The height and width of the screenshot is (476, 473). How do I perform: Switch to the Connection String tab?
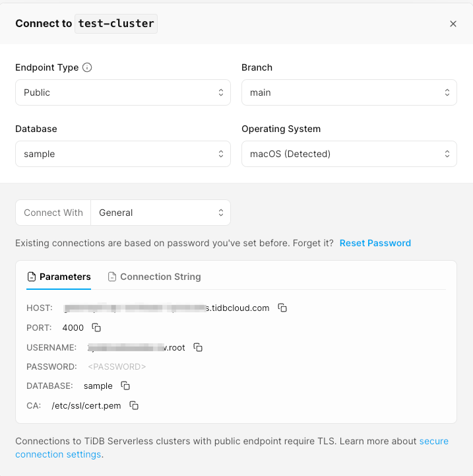(x=160, y=277)
